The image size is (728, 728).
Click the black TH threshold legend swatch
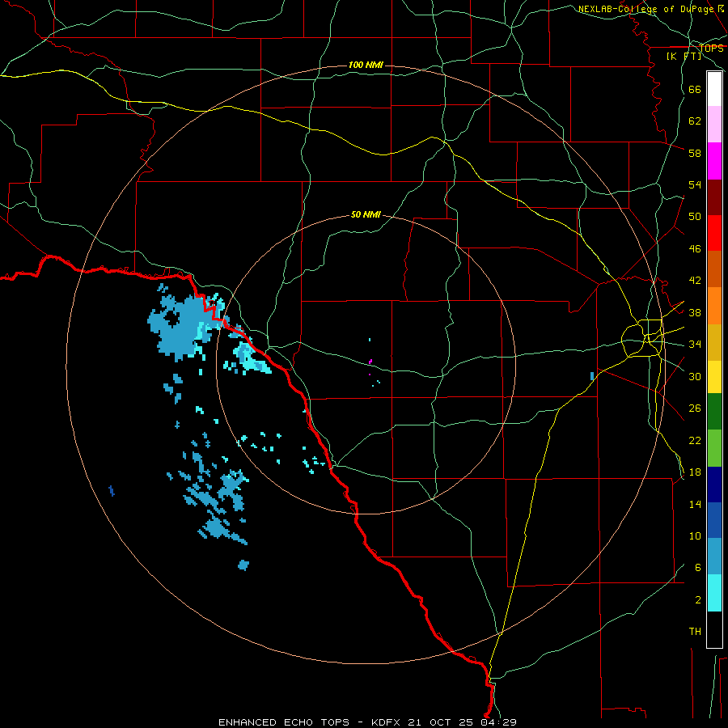coord(714,629)
